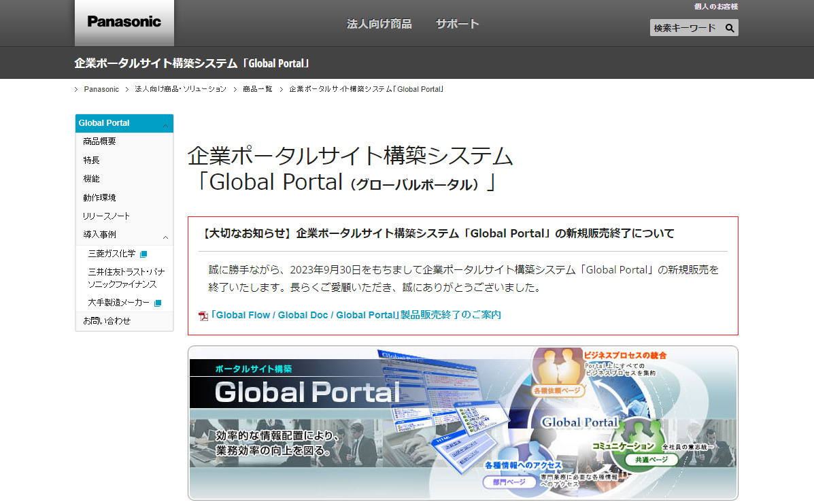The image size is (814, 504).
Task: Collapse the Global Portal sidebar menu
Action: [167, 123]
